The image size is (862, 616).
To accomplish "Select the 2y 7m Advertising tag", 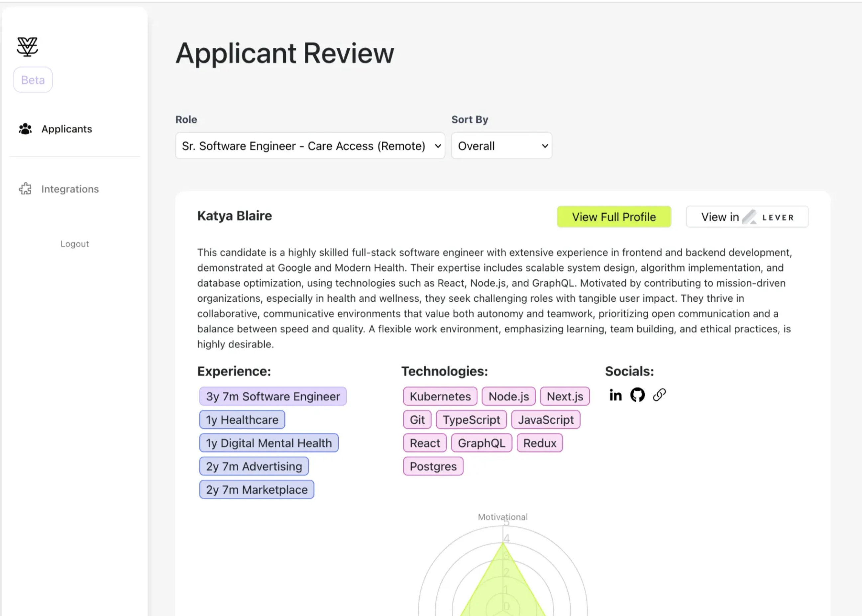I will [254, 466].
